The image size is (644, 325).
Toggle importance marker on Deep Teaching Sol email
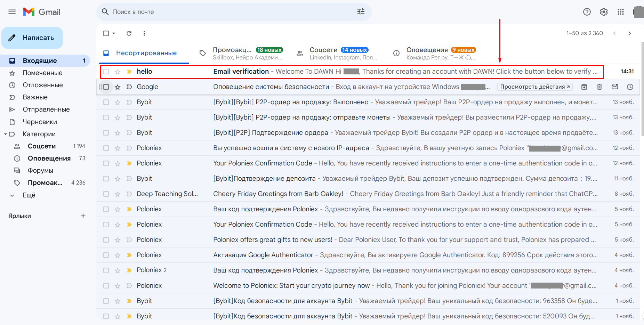(x=129, y=194)
